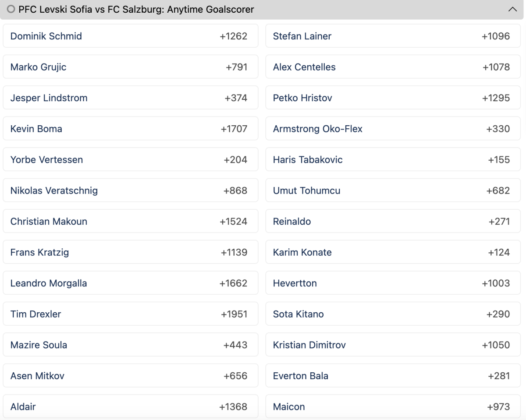Screen dimensions: 526x420
Task: Pick Karim Konate at +124
Action: click(393, 252)
